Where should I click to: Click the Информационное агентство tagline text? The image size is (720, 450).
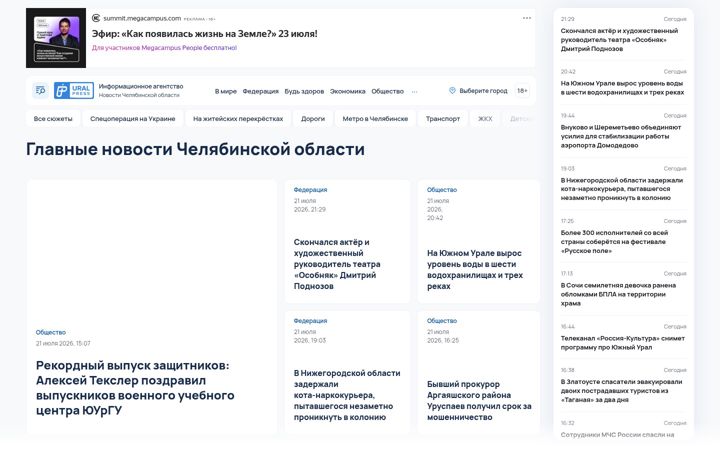(141, 86)
